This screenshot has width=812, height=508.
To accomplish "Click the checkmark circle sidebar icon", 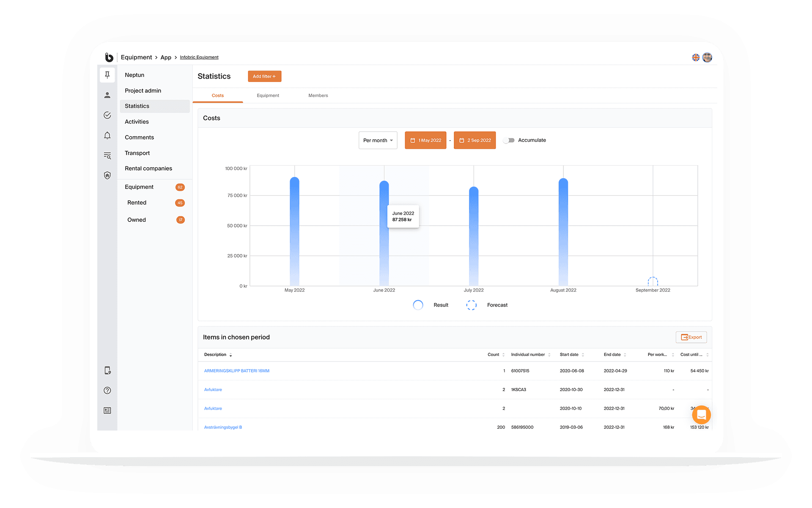I will pos(107,115).
